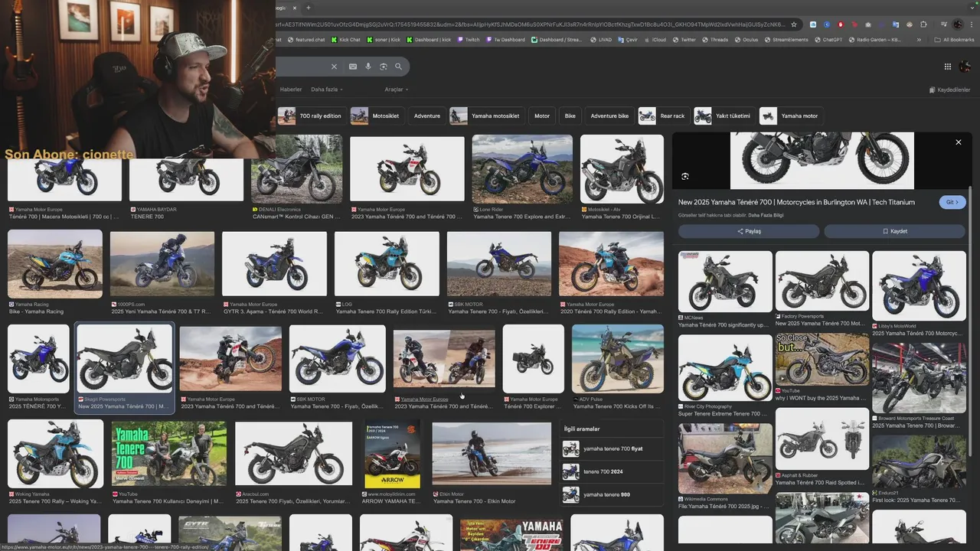Select the 700 rally edition filter chip

click(x=311, y=116)
